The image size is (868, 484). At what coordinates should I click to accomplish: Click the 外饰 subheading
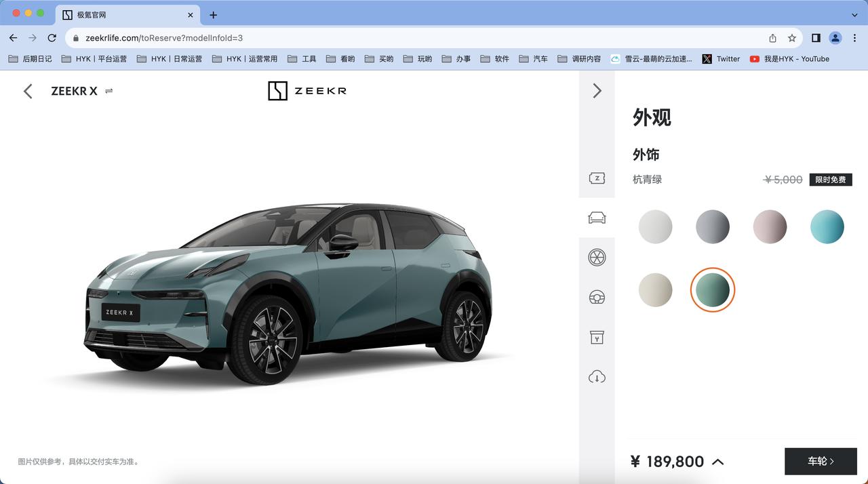click(x=646, y=155)
